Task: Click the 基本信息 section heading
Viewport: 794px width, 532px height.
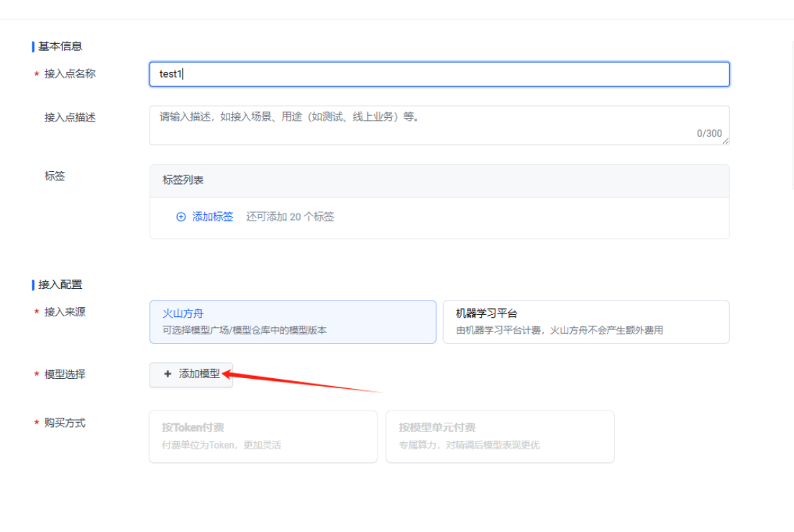Action: pyautogui.click(x=60, y=46)
